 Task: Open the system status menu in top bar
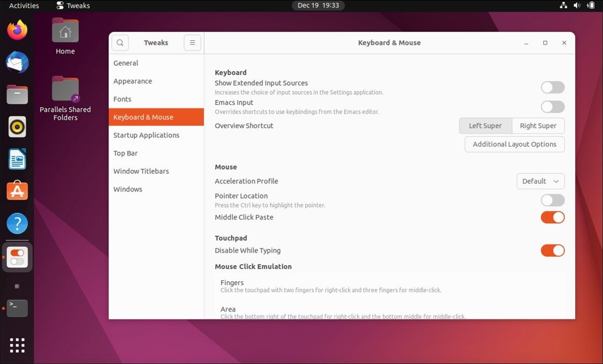tap(577, 5)
